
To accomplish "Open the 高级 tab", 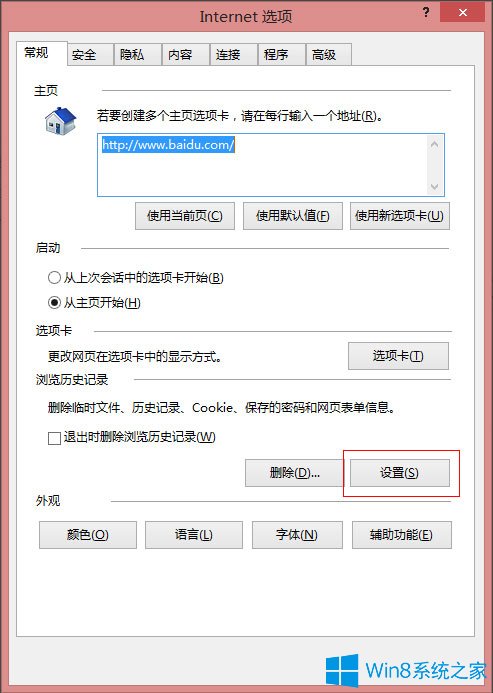I will click(x=329, y=55).
